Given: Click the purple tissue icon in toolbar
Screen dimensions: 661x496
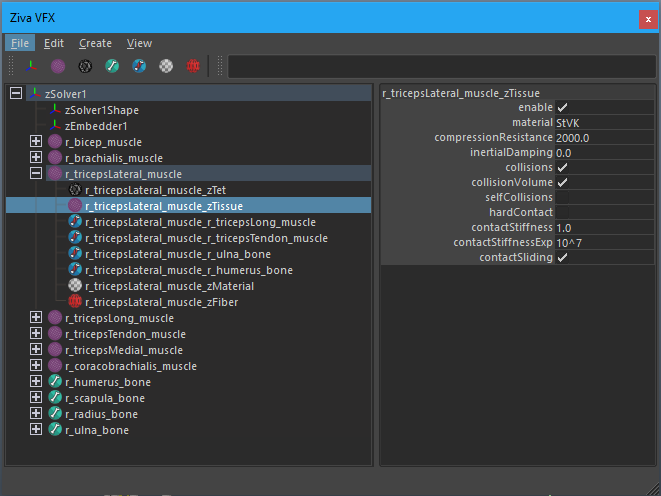Looking at the screenshot, I should 58,66.
